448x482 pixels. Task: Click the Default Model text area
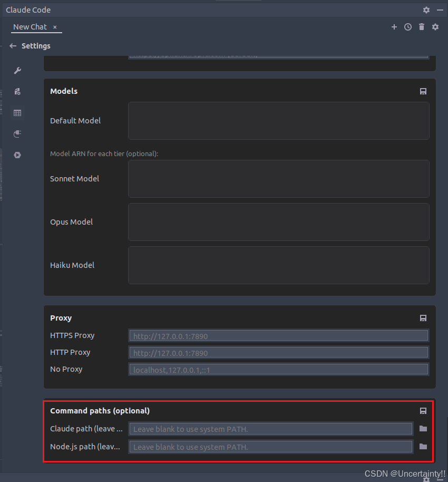coord(278,121)
